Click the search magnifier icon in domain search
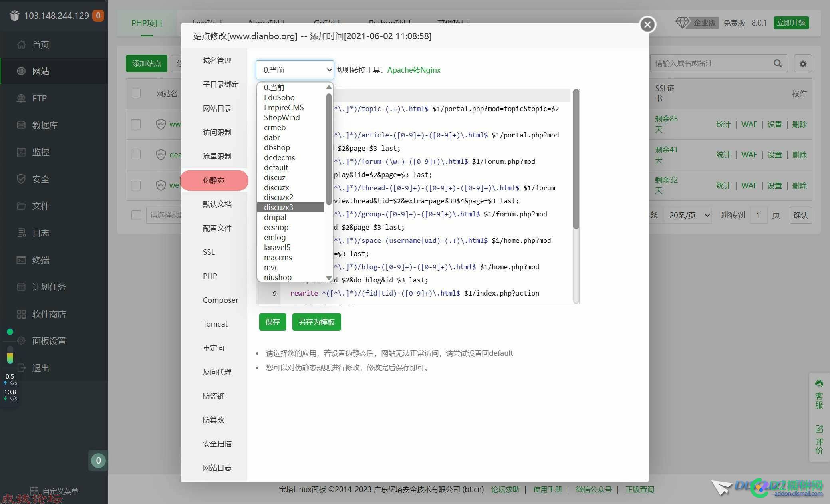The image size is (830, 504). [777, 63]
